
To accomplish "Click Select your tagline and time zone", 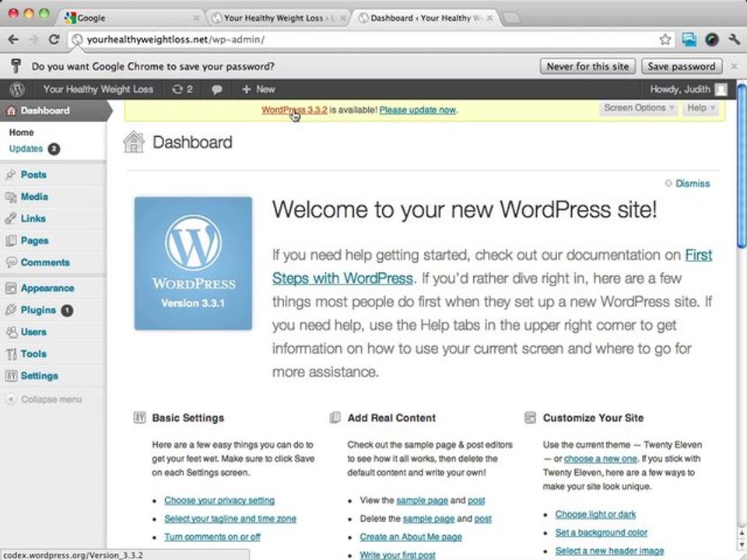I will [x=230, y=519].
